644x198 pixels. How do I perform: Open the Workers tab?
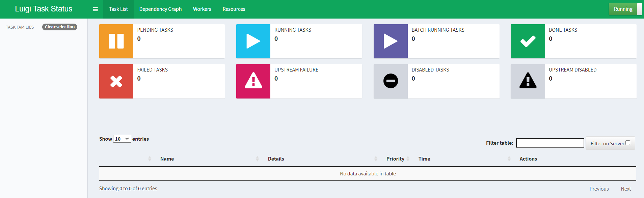tap(202, 9)
